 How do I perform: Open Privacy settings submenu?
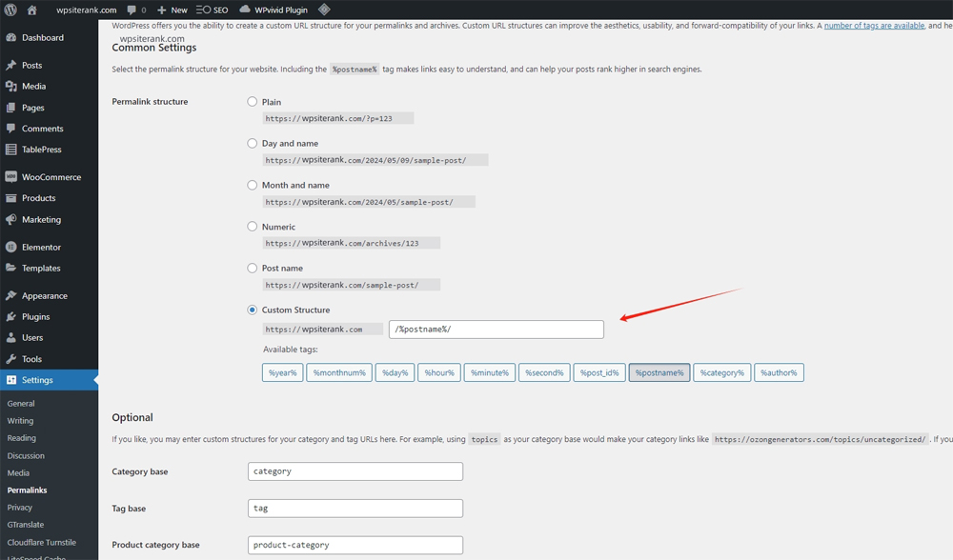tap(19, 508)
